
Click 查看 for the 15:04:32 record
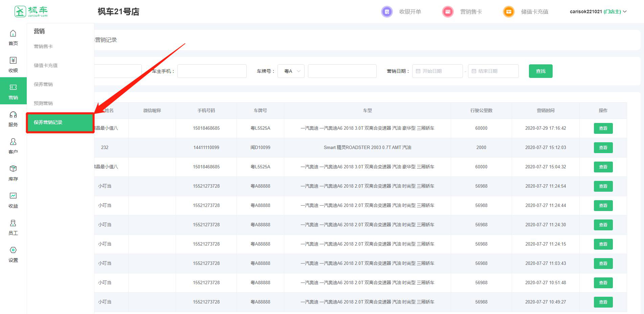[603, 167]
